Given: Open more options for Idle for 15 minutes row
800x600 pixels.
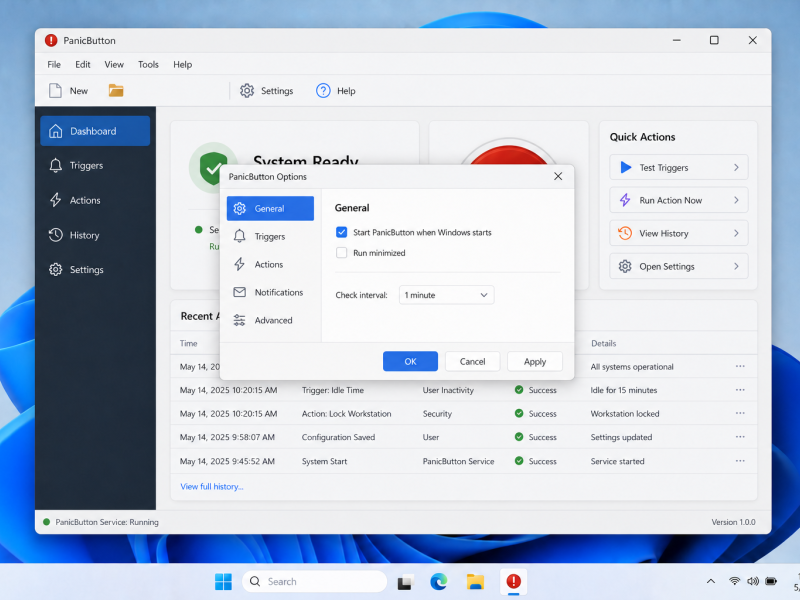Looking at the screenshot, I should point(740,390).
